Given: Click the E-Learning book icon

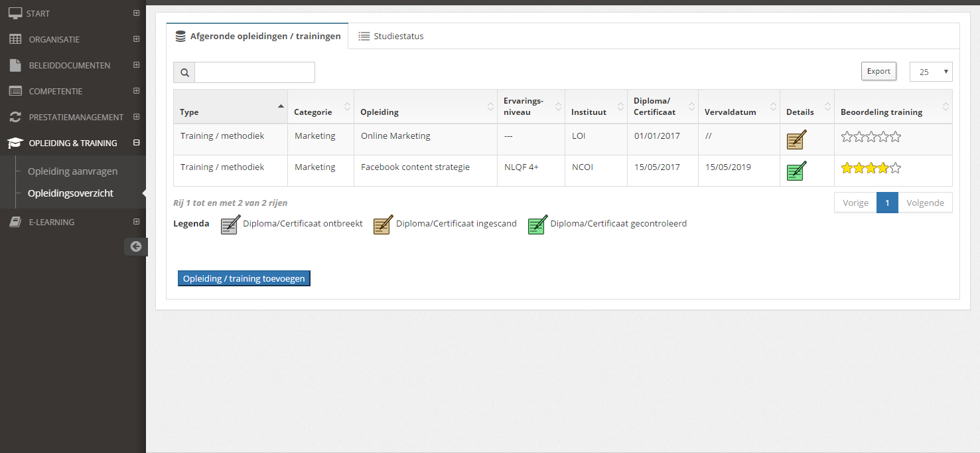Looking at the screenshot, I should [x=15, y=222].
